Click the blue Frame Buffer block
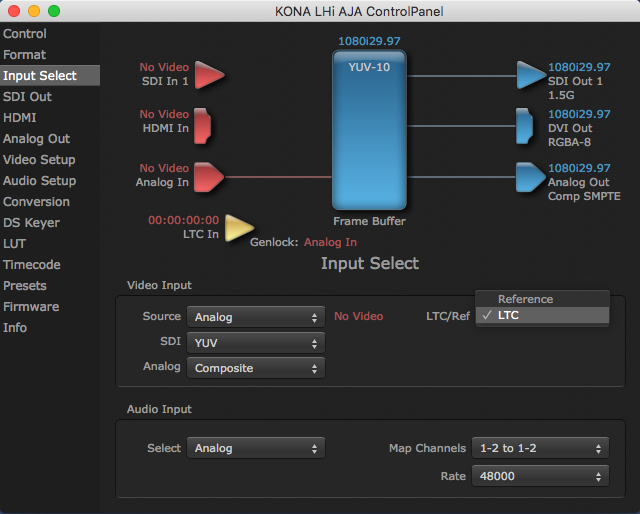 [x=369, y=130]
